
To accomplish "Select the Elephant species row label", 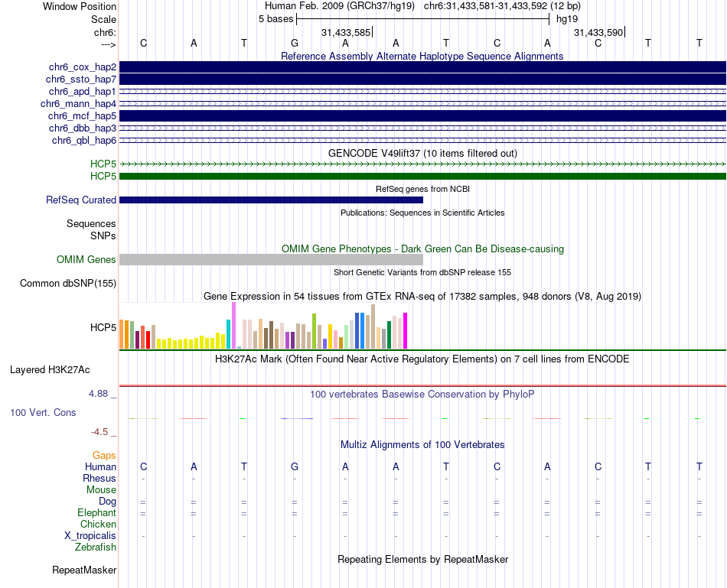I will (96, 512).
